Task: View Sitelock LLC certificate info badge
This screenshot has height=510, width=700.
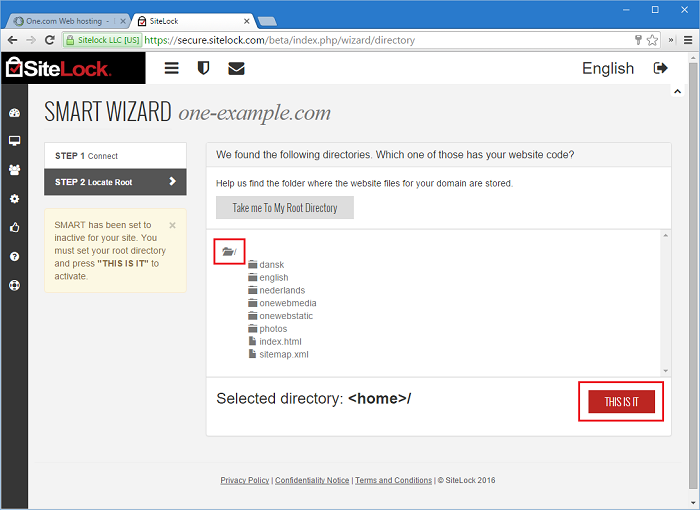Action: (103, 40)
